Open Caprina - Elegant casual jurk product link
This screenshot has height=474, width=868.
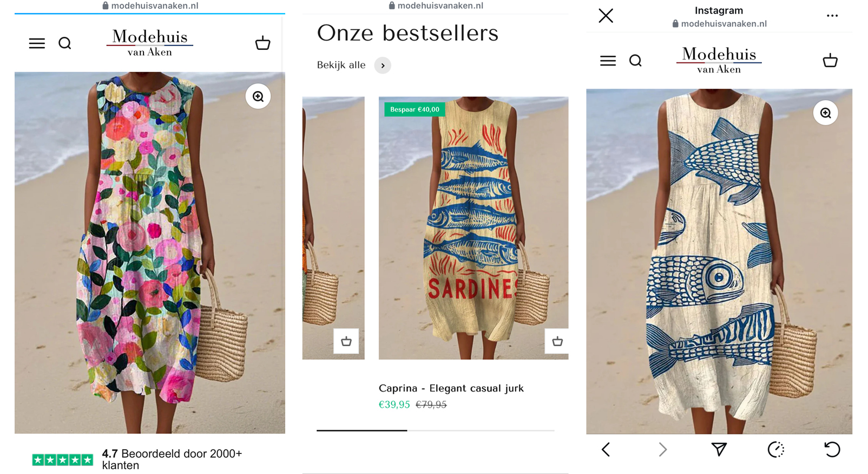[451, 388]
